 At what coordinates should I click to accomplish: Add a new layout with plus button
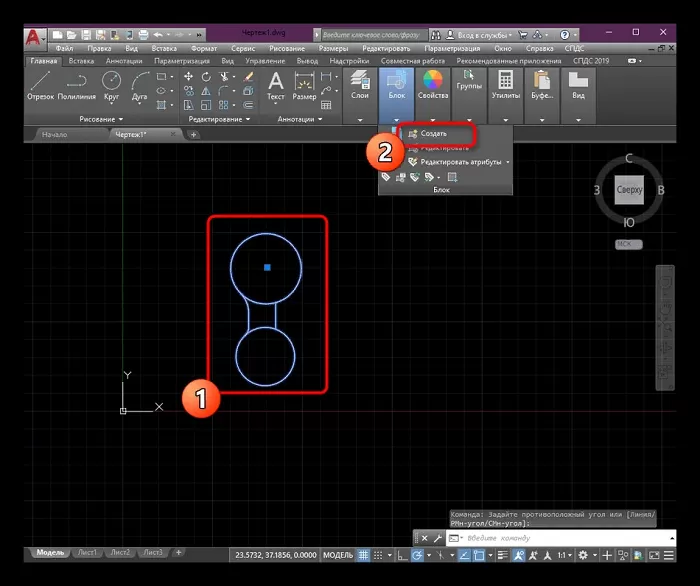[x=179, y=553]
